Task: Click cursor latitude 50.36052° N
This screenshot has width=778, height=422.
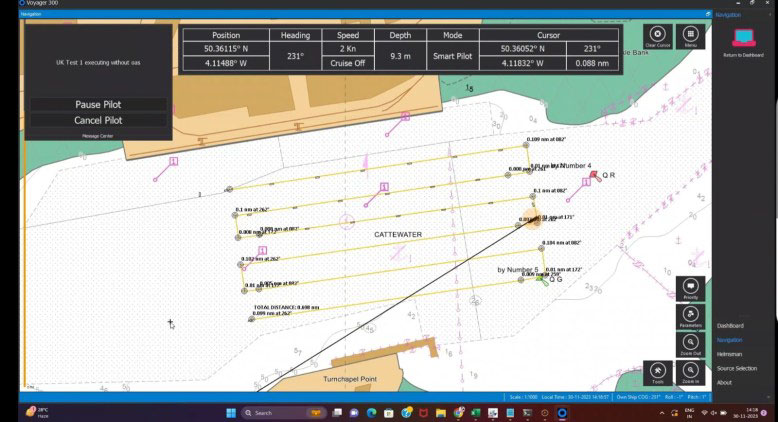Action: pos(522,49)
